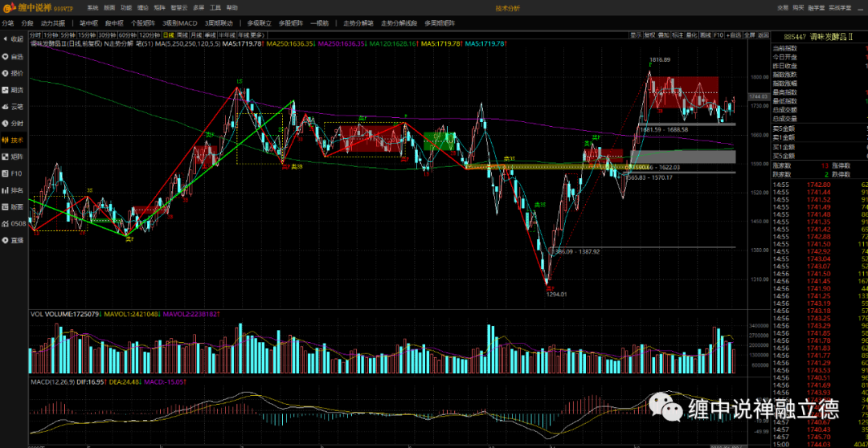Click the 1816.89 high price label
This screenshot has height=448, width=868.
[x=660, y=59]
